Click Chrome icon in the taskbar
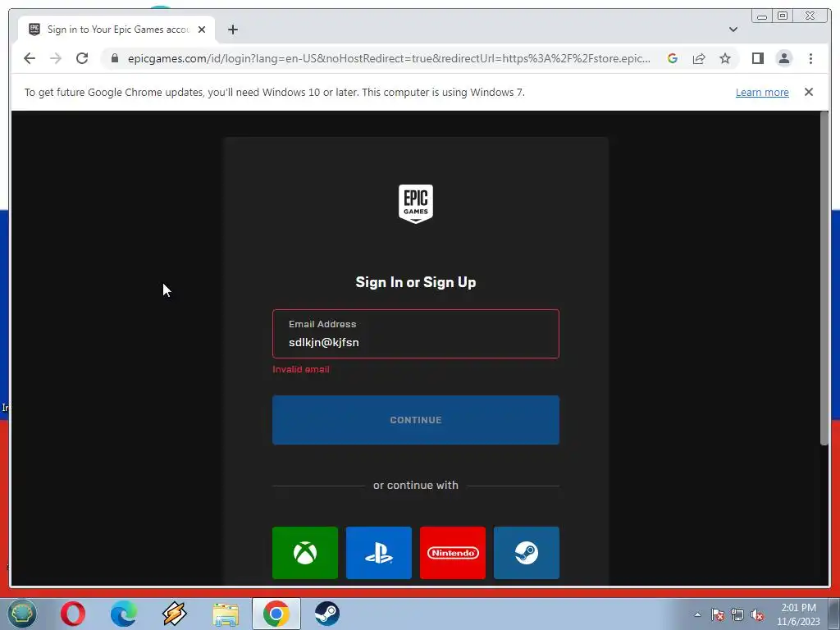Screen dimensions: 840x630 coord(276,614)
